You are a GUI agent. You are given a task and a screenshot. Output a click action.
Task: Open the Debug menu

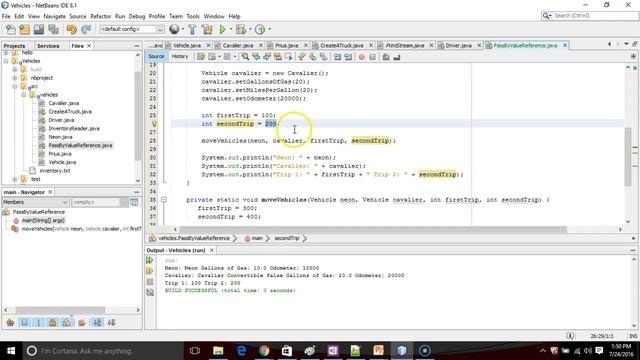(137, 16)
